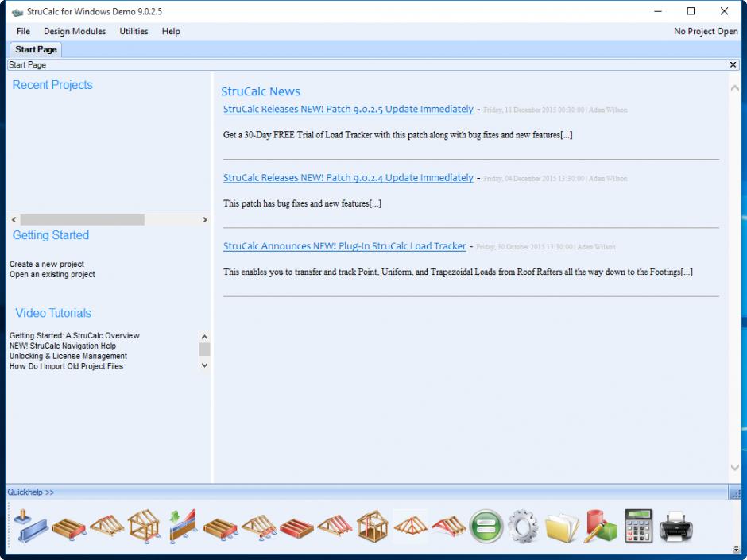Screen dimensions: 747x560
Task: Click the Getting Started heading
Action: [51, 235]
